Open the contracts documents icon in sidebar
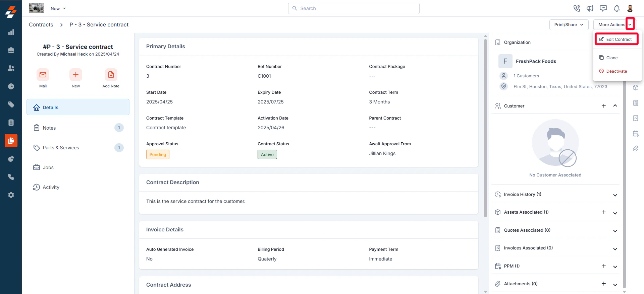Screen dimensions: 644x294 [x=11, y=141]
